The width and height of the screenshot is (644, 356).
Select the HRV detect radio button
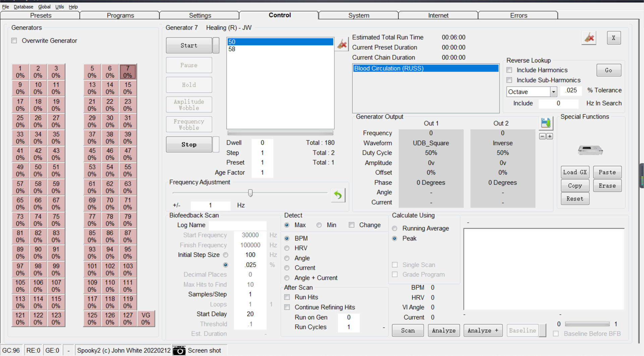pos(287,248)
